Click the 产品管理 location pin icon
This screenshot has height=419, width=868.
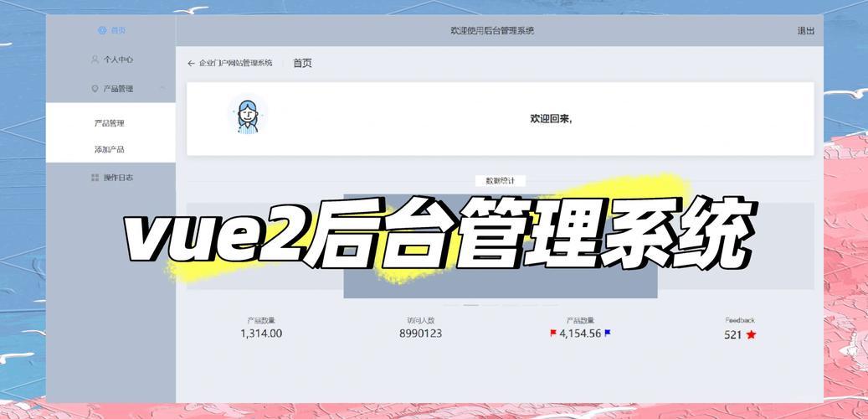[95, 89]
